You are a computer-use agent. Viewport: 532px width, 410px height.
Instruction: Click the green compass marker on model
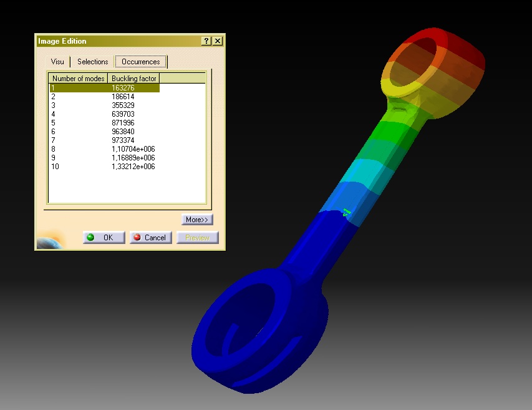(347, 213)
